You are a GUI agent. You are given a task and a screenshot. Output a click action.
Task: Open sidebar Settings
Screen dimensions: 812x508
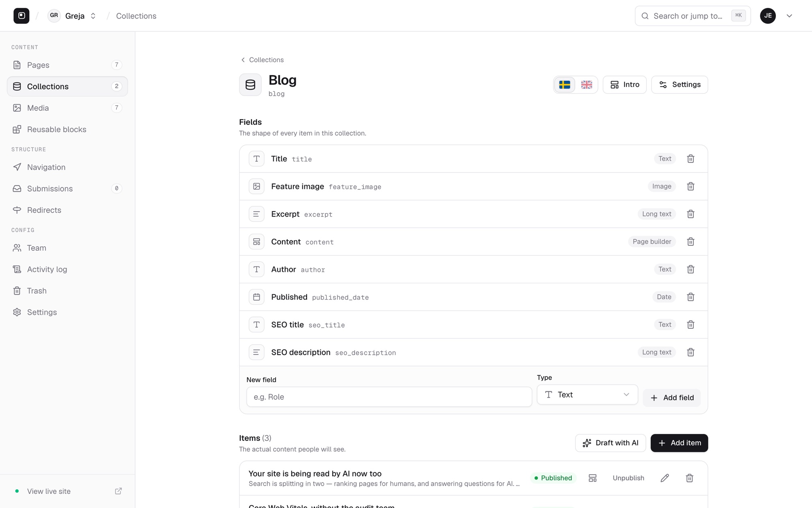click(67, 312)
